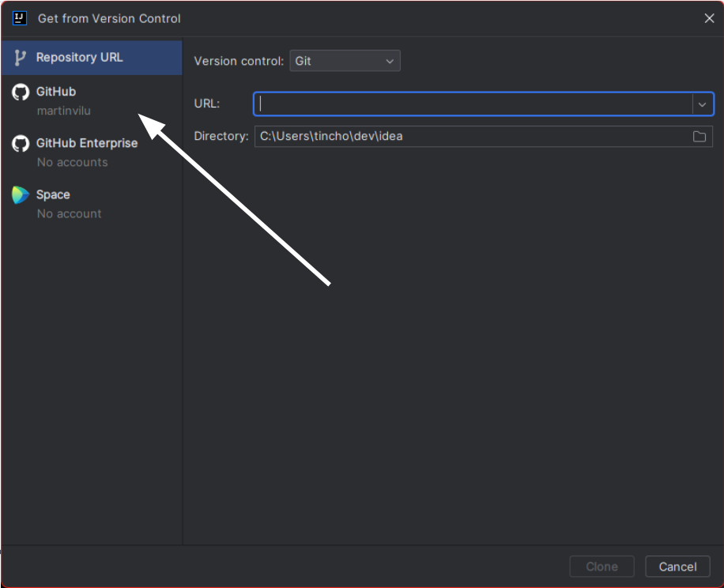Screen dimensions: 724x588
Task: Click the JetBrains Space logo icon
Action: tap(21, 195)
